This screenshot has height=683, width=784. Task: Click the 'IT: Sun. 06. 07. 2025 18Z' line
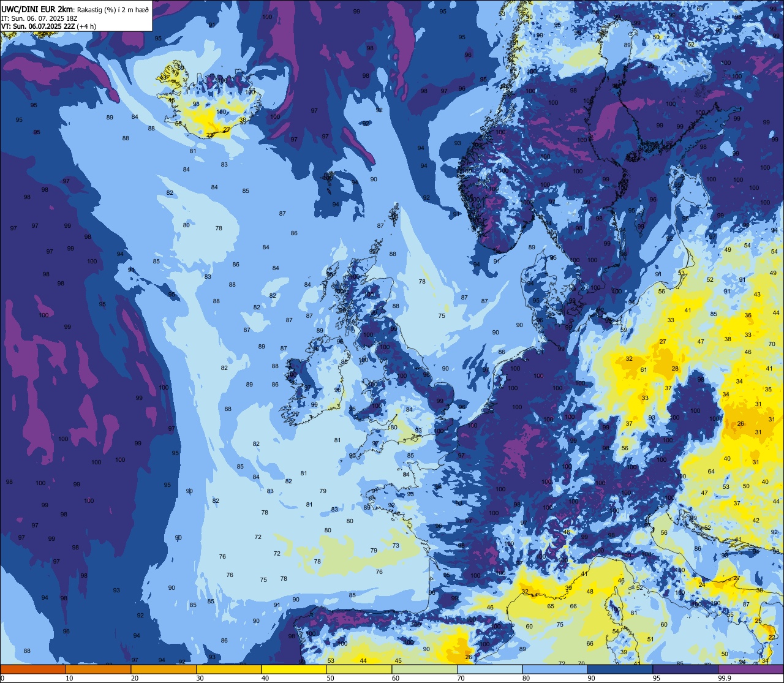tap(39, 18)
